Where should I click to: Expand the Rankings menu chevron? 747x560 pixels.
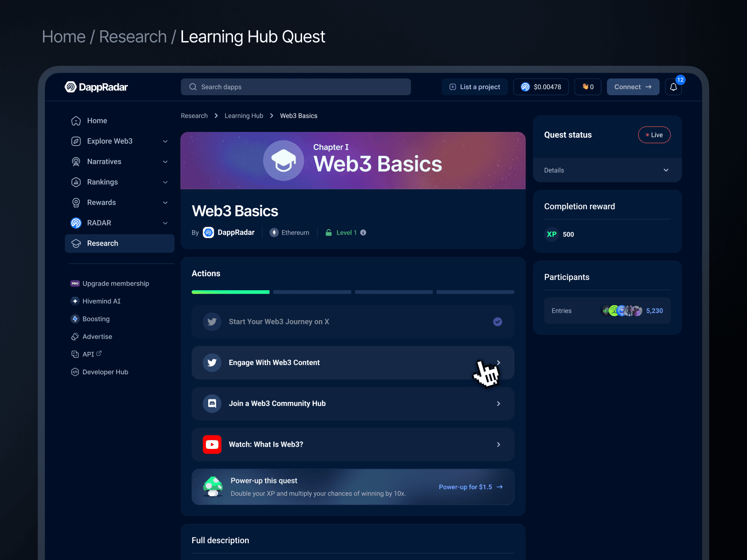coord(165,182)
